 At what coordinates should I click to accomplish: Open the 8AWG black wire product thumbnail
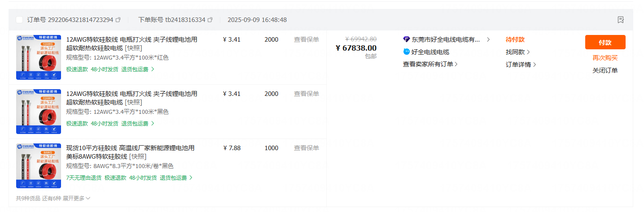click(x=39, y=166)
